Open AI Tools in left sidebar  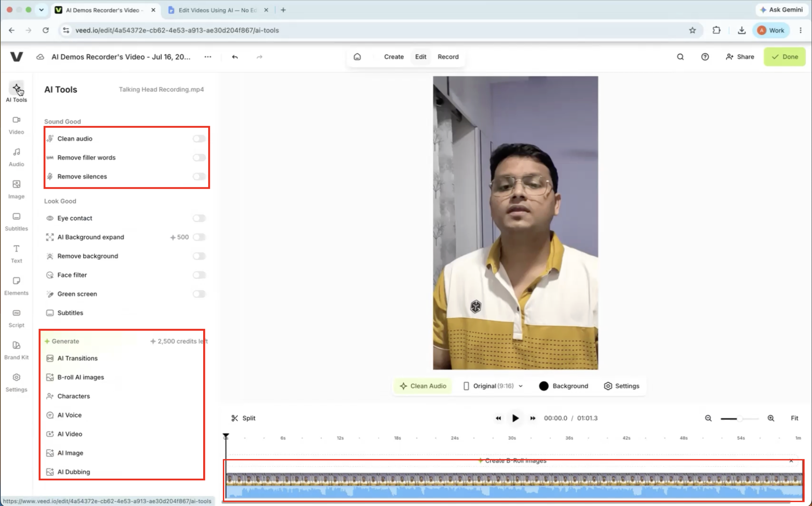coord(16,92)
